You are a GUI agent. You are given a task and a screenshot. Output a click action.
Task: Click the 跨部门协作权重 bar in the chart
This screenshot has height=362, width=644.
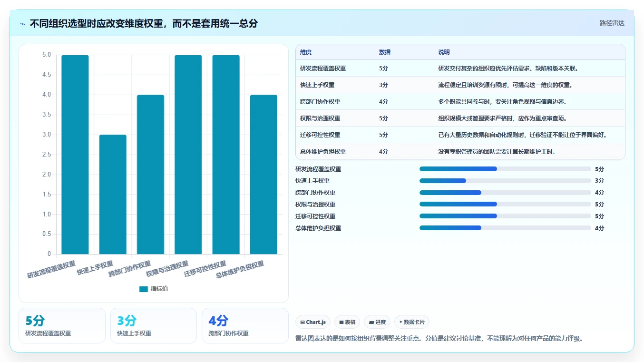point(150,175)
